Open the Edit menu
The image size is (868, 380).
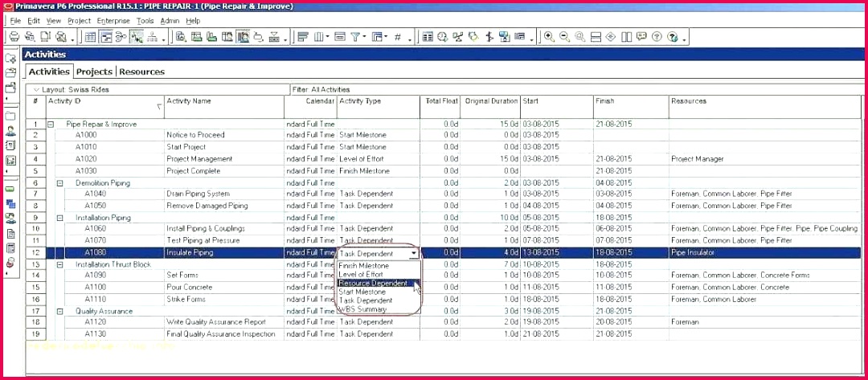[34, 21]
